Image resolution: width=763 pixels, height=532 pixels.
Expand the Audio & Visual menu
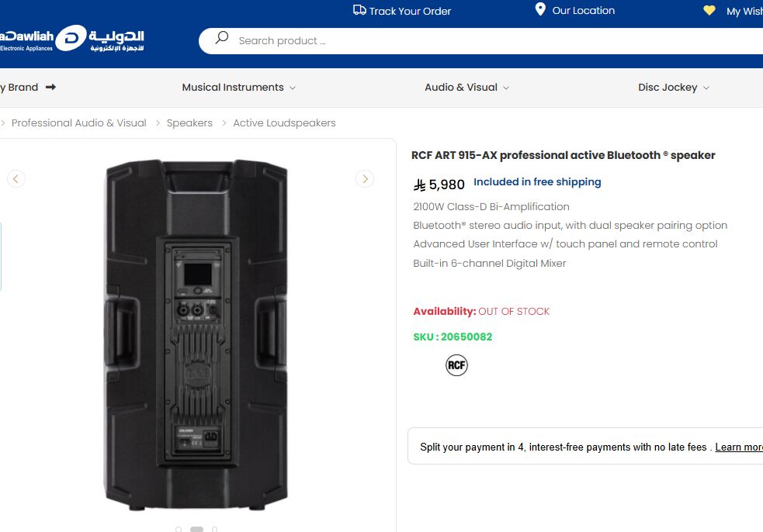tap(466, 88)
